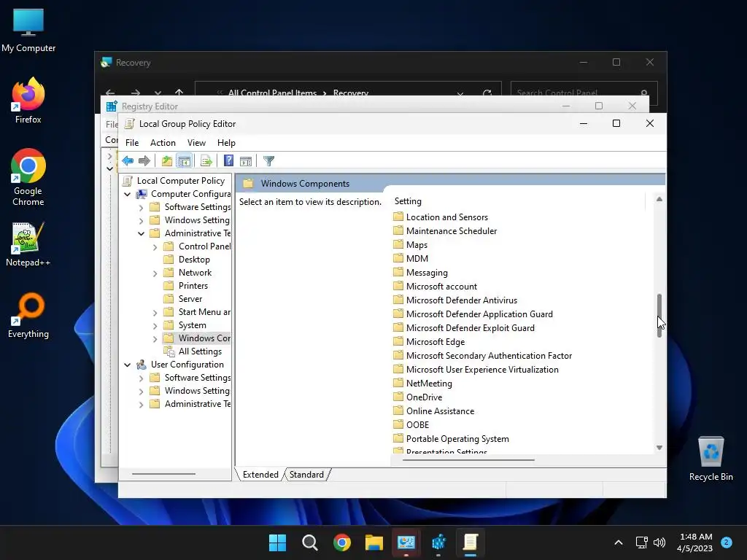Select the NetMeeting folder
The height and width of the screenshot is (560, 747).
point(429,384)
